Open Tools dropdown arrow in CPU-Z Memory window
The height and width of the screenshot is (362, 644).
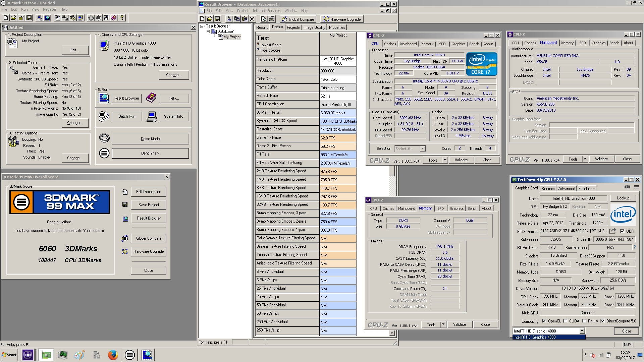443,324
